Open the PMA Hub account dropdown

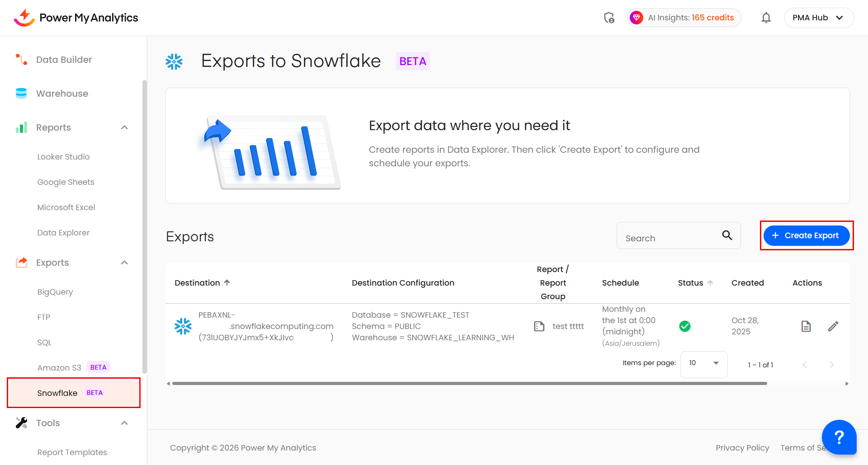[x=819, y=18]
